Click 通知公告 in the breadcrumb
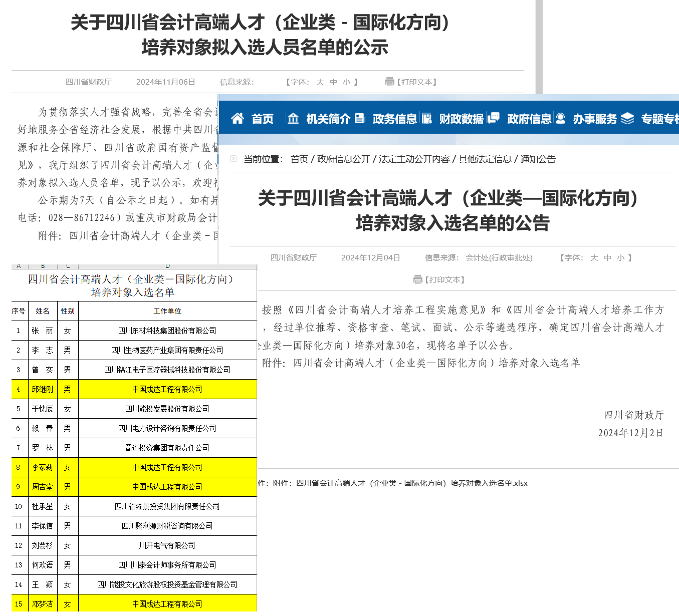Image resolution: width=679 pixels, height=616 pixels. click(x=538, y=159)
